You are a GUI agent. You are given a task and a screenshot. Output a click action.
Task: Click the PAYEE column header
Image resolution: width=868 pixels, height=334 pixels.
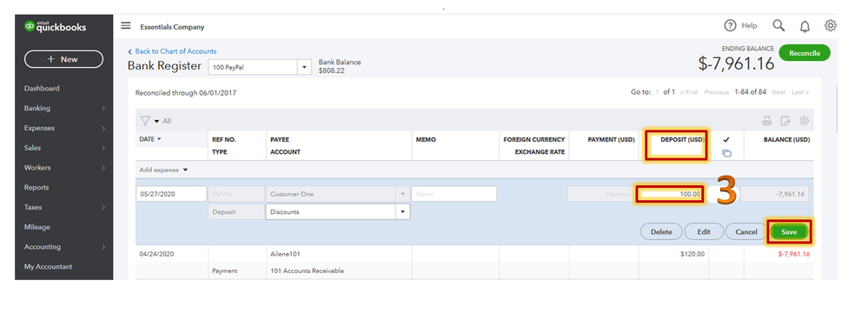pos(280,139)
